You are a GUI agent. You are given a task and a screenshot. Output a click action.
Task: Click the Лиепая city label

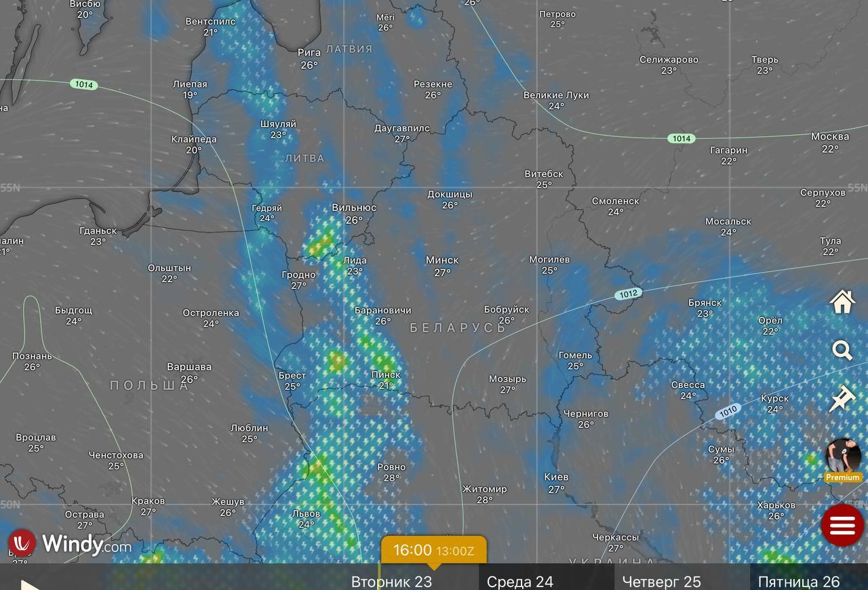[x=190, y=84]
